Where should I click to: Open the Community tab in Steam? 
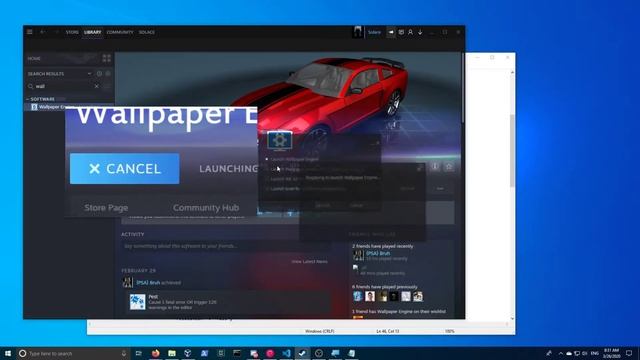coord(120,32)
